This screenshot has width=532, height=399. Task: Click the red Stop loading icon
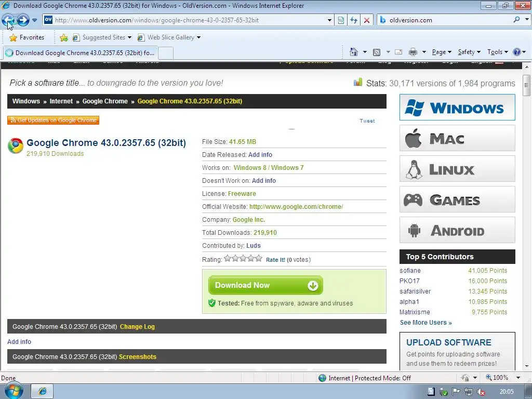point(367,20)
